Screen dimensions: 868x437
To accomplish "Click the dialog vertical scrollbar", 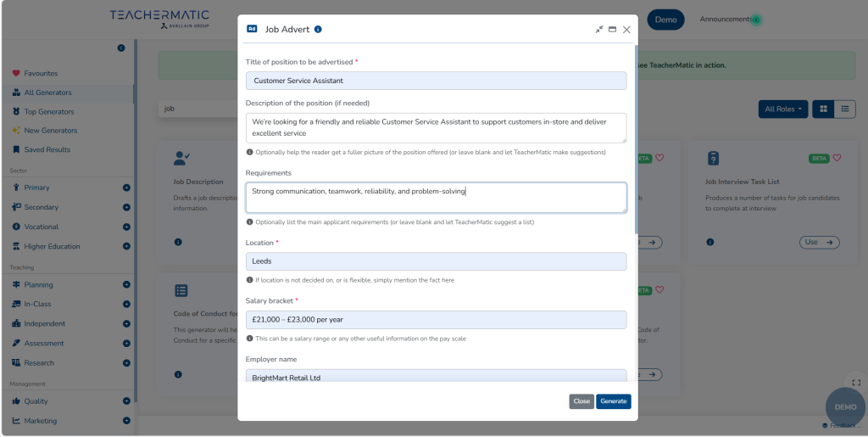I will click(636, 139).
